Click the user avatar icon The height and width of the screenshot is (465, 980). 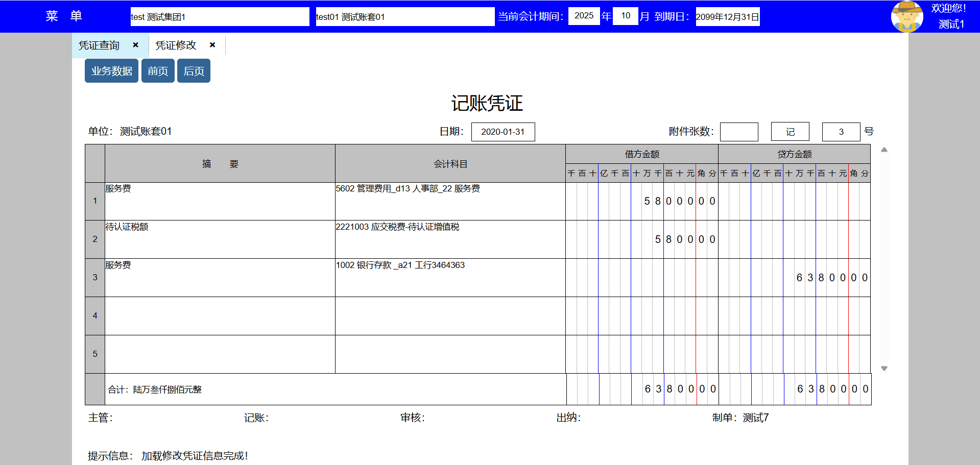906,16
